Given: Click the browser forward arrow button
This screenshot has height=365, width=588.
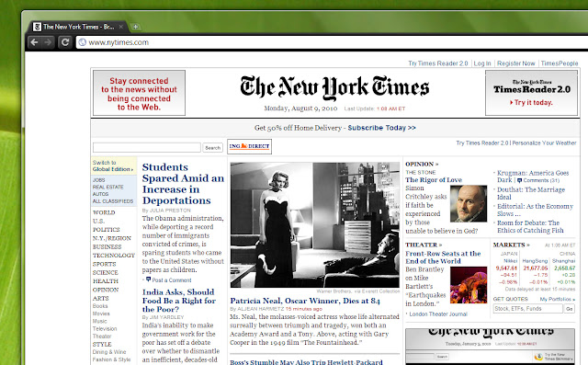Looking at the screenshot, I should (x=48, y=42).
